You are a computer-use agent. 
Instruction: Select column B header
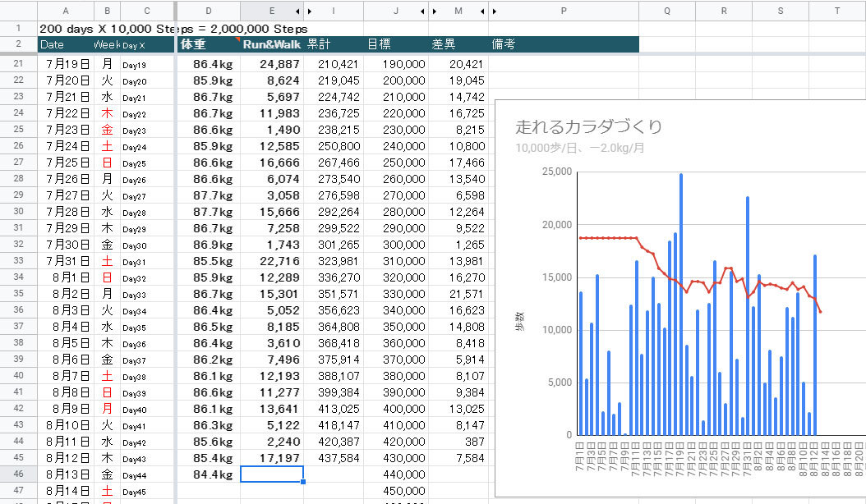point(107,11)
